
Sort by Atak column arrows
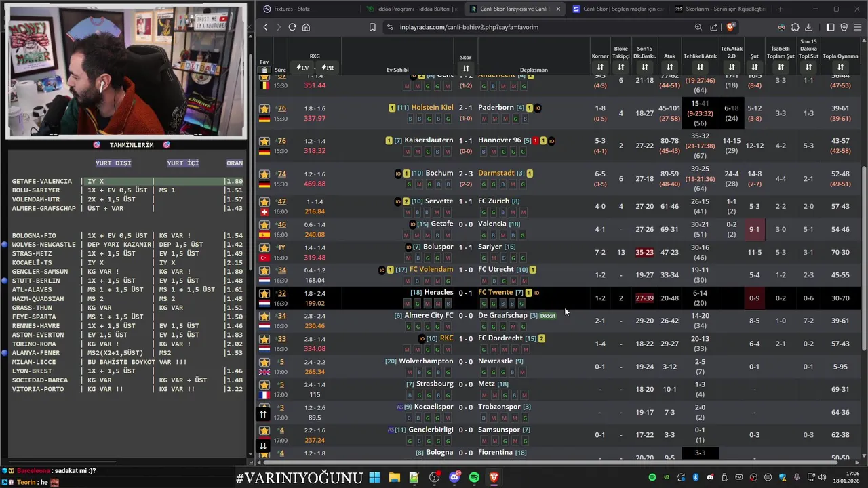tap(669, 67)
